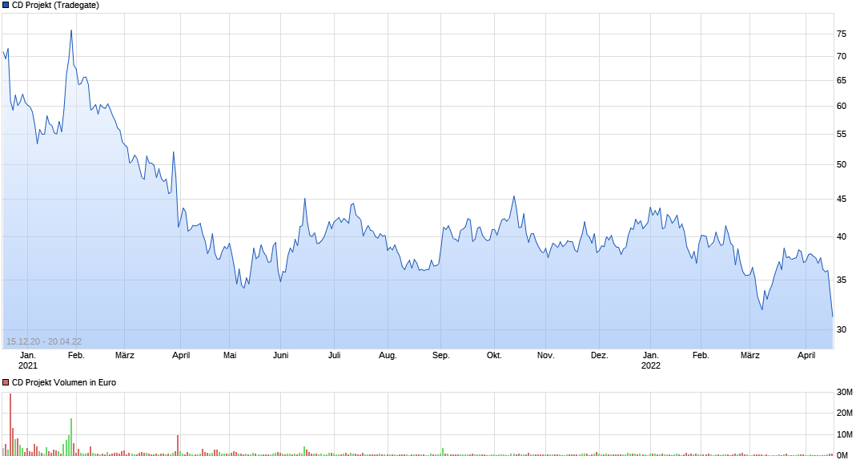This screenshot has width=868, height=464.
Task: Click the red Volumen legend square
Action: (6, 382)
